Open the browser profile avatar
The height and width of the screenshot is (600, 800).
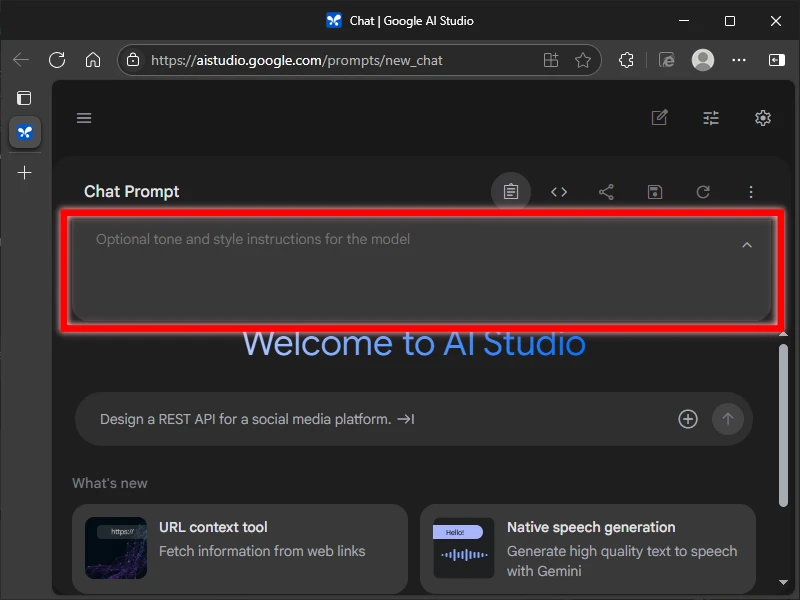tap(703, 60)
